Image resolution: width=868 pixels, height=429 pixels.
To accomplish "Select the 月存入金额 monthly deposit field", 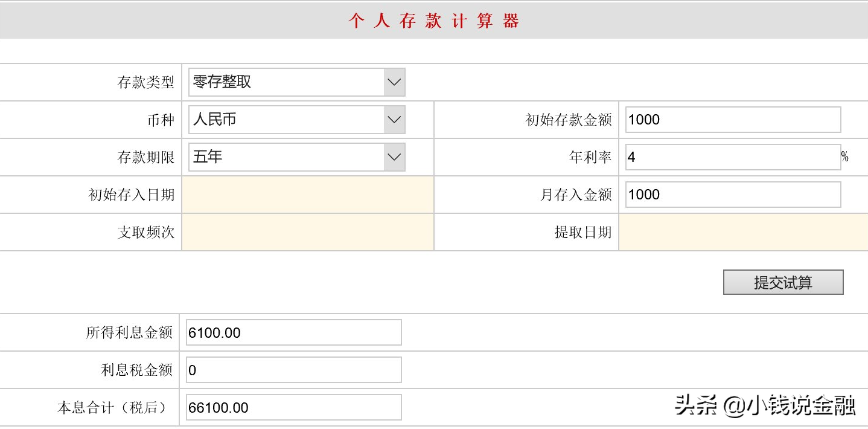I will click(x=732, y=195).
